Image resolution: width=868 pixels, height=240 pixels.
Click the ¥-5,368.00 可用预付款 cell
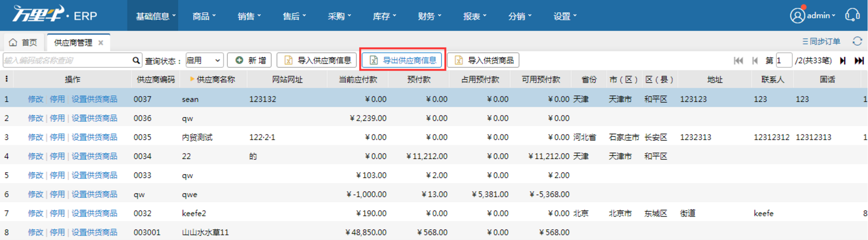pos(549,194)
